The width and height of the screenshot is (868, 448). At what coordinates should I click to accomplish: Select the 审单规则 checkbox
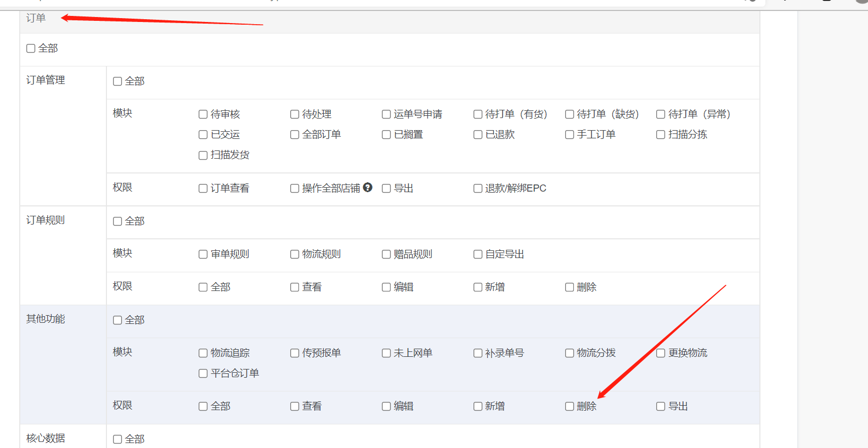coord(203,254)
